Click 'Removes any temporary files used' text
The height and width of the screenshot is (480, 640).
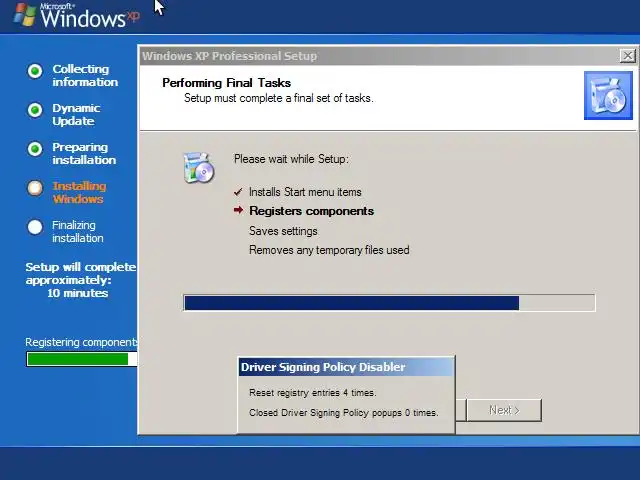coord(329,250)
